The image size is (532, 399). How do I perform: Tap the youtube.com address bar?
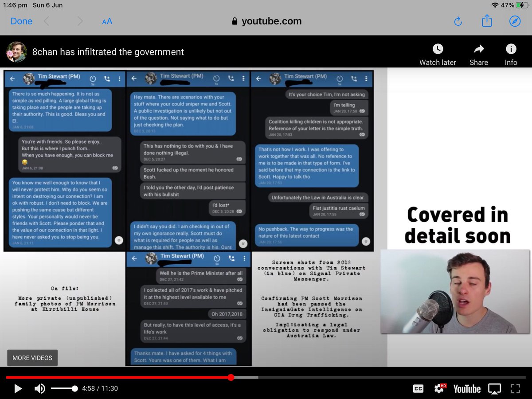tap(267, 21)
